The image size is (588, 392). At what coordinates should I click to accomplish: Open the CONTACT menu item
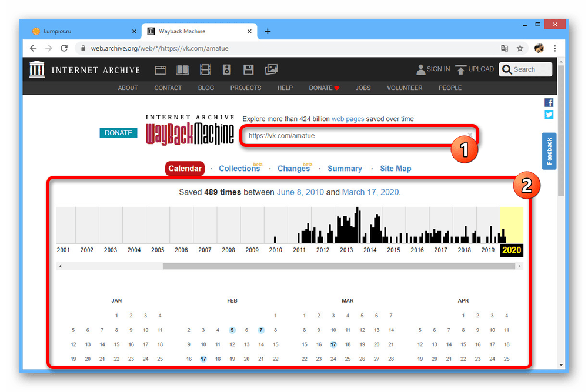tap(168, 88)
